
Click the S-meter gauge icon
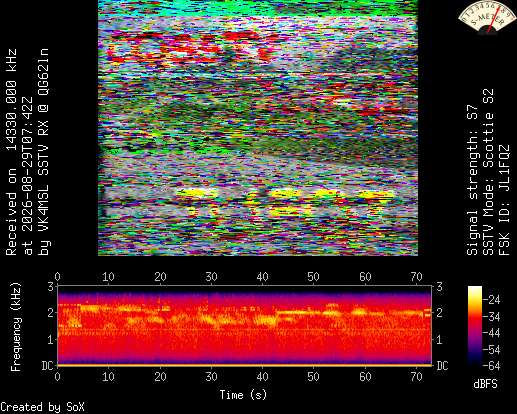click(x=486, y=17)
